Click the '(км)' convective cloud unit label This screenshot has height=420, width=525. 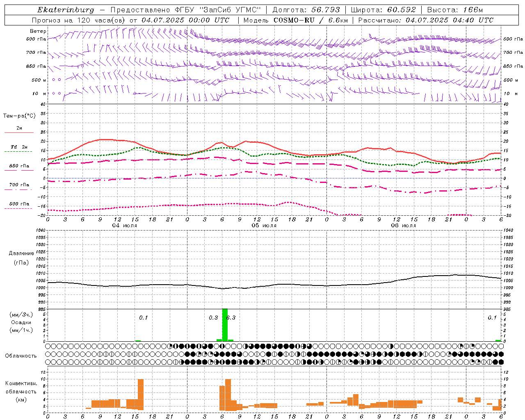tap(21, 399)
